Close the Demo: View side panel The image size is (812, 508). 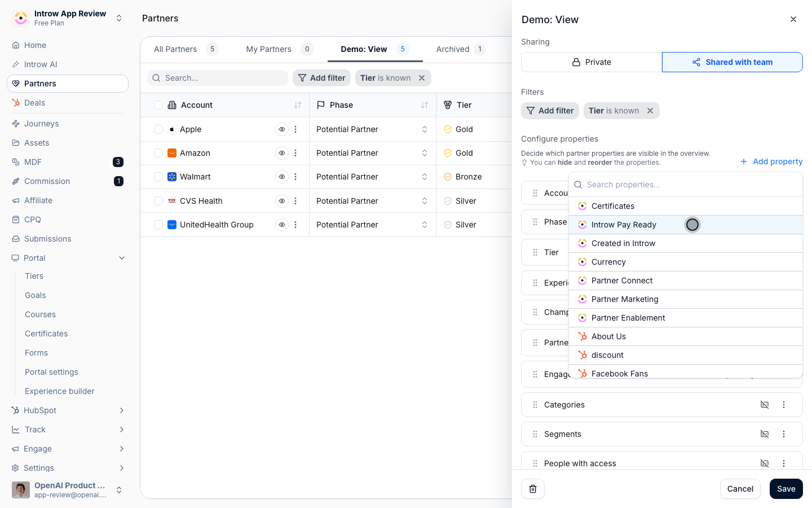click(793, 19)
